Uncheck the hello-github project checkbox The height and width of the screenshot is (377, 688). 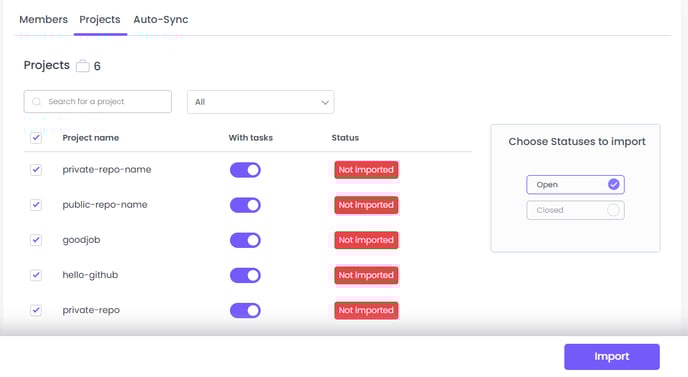pyautogui.click(x=36, y=275)
